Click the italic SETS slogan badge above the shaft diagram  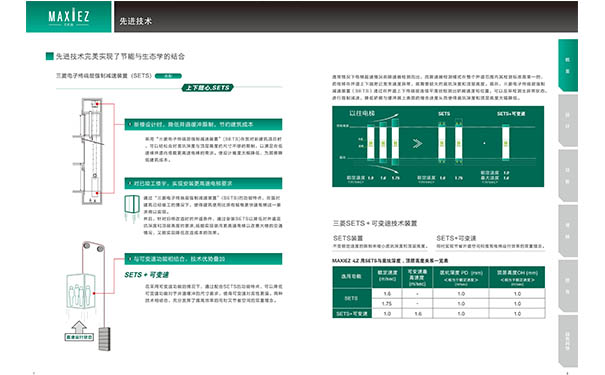pyautogui.click(x=208, y=88)
